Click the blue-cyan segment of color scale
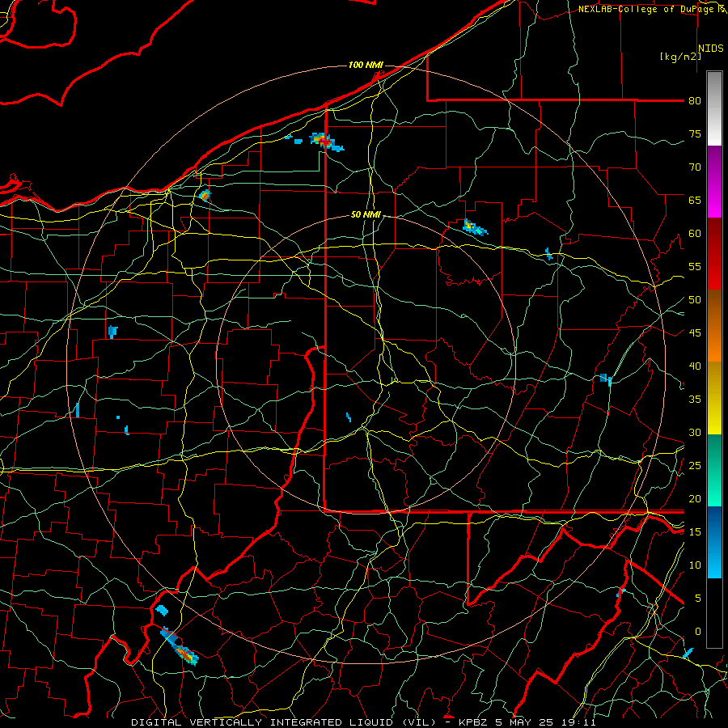The height and width of the screenshot is (728, 728). [x=714, y=542]
